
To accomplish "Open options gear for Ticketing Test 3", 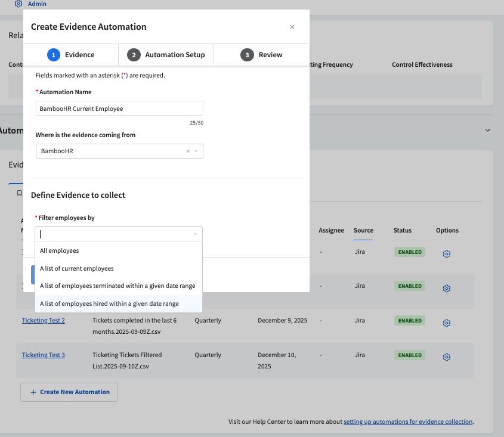I will click(x=446, y=357).
